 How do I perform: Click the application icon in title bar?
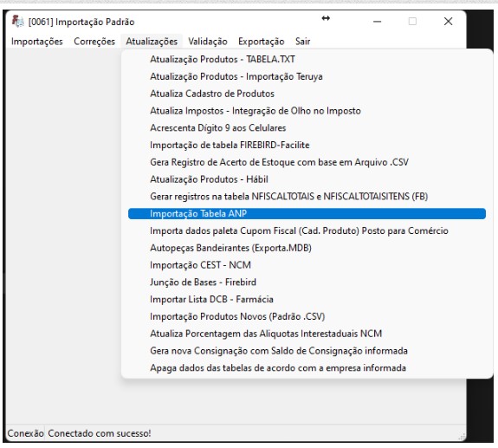[x=18, y=22]
